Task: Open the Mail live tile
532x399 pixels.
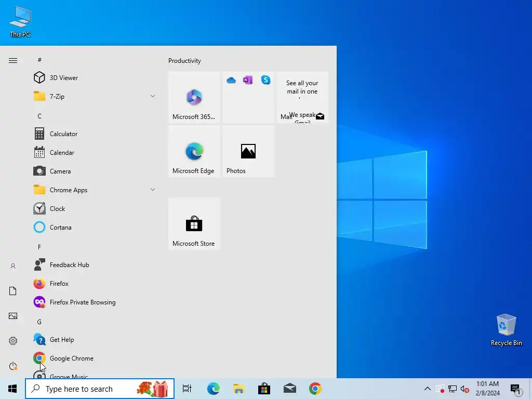Action: point(302,97)
